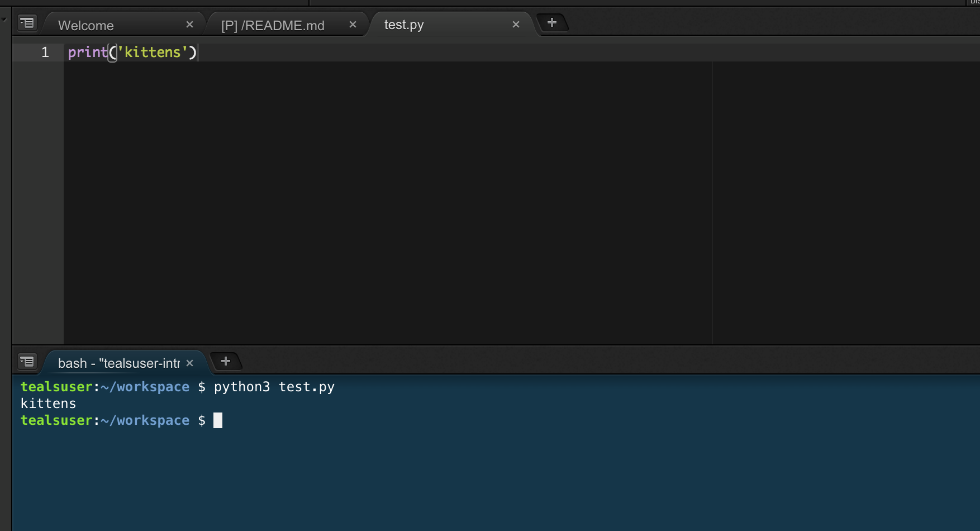Place cursor after print('kittens')
The height and width of the screenshot is (531, 980).
pyautogui.click(x=199, y=52)
